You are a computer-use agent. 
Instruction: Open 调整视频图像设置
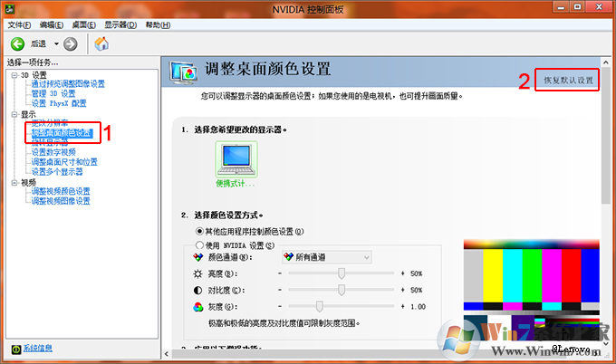(61, 201)
